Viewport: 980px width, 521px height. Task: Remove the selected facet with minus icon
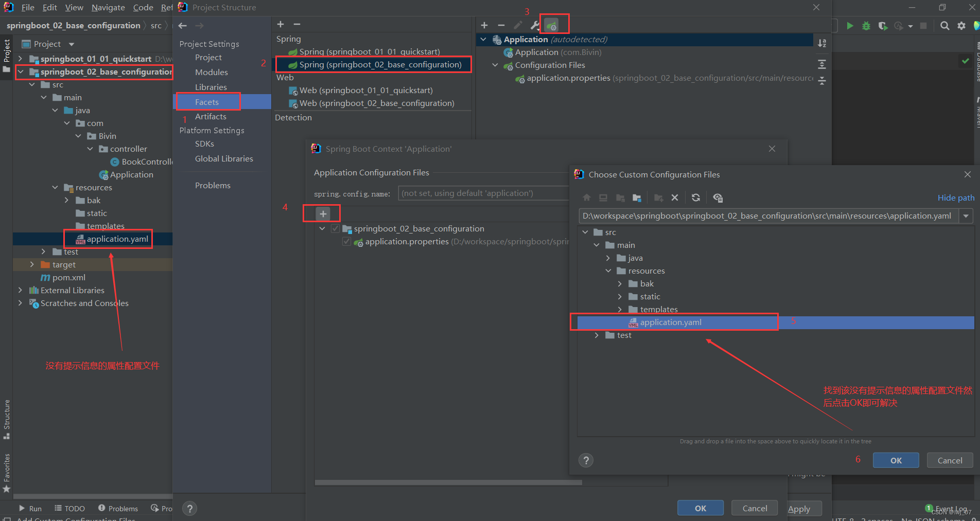coord(297,24)
